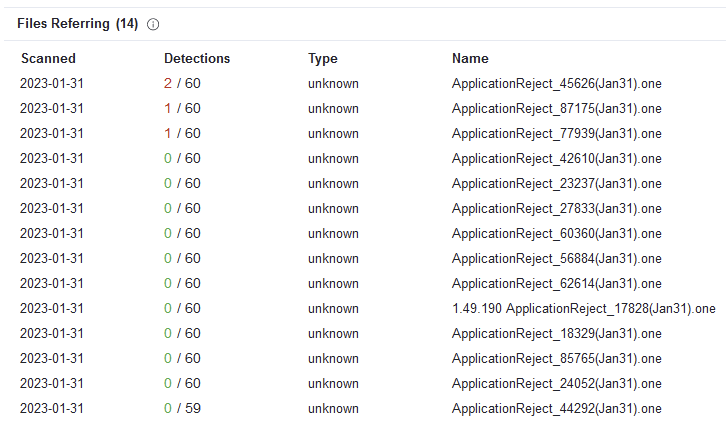Click the Detections column header

tap(197, 59)
